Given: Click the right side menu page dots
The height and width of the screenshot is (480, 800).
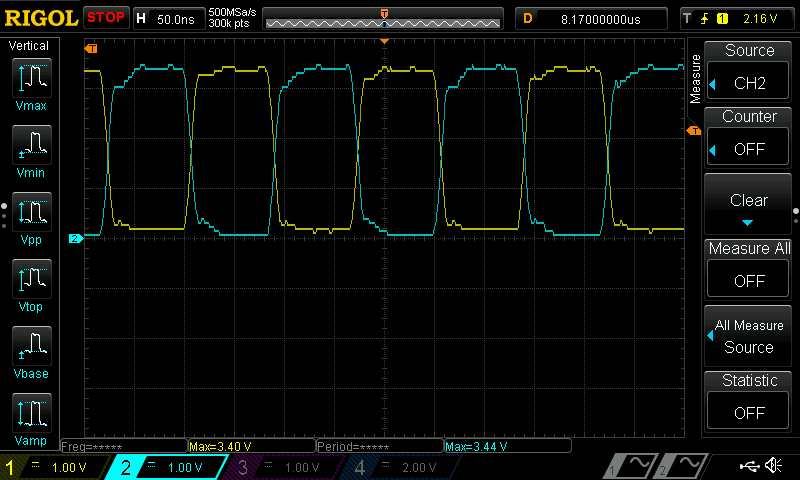Looking at the screenshot, I should pyautogui.click(x=796, y=215).
